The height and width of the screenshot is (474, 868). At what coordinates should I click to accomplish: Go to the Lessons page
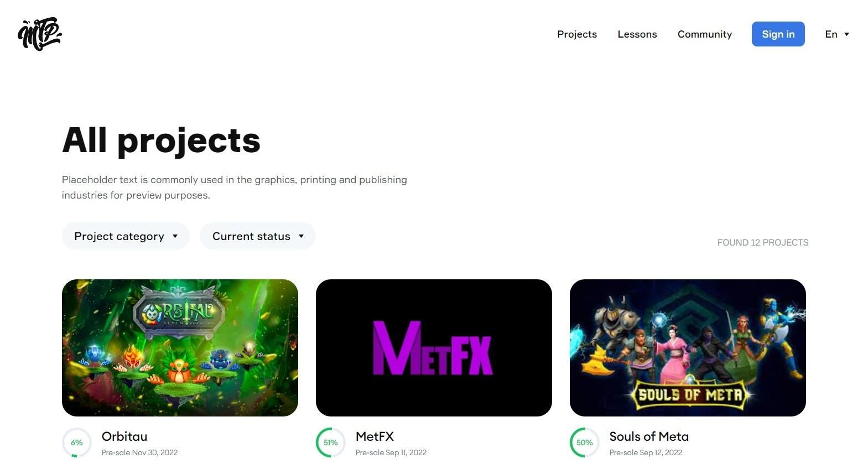click(x=637, y=34)
